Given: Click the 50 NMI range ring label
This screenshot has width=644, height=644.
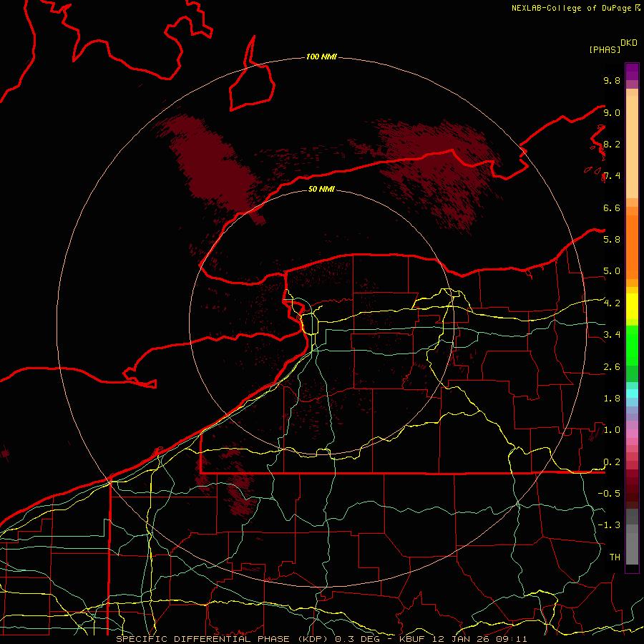Looking at the screenshot, I should pyautogui.click(x=321, y=189).
